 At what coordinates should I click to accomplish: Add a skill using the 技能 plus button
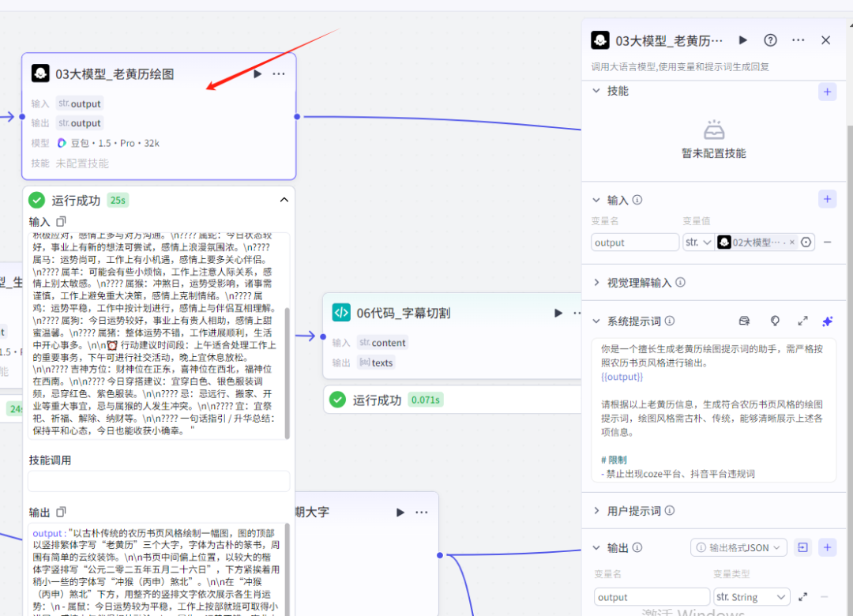click(x=827, y=92)
